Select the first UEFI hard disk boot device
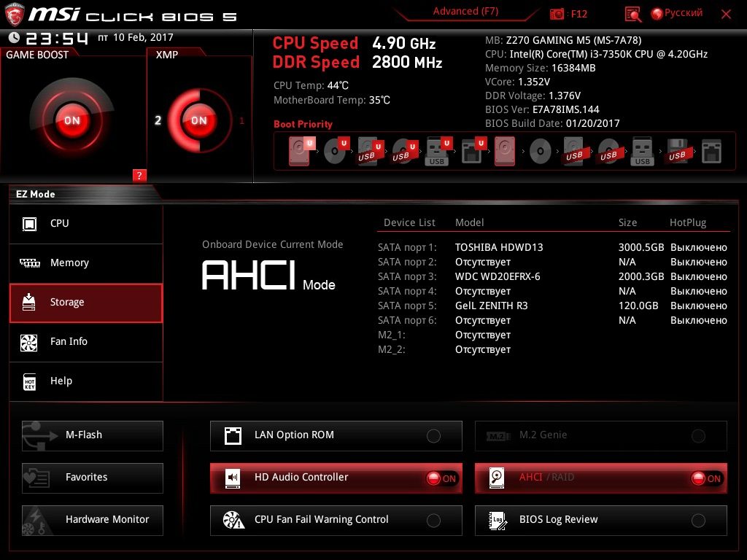Viewport: 747px width, 560px height. click(301, 151)
